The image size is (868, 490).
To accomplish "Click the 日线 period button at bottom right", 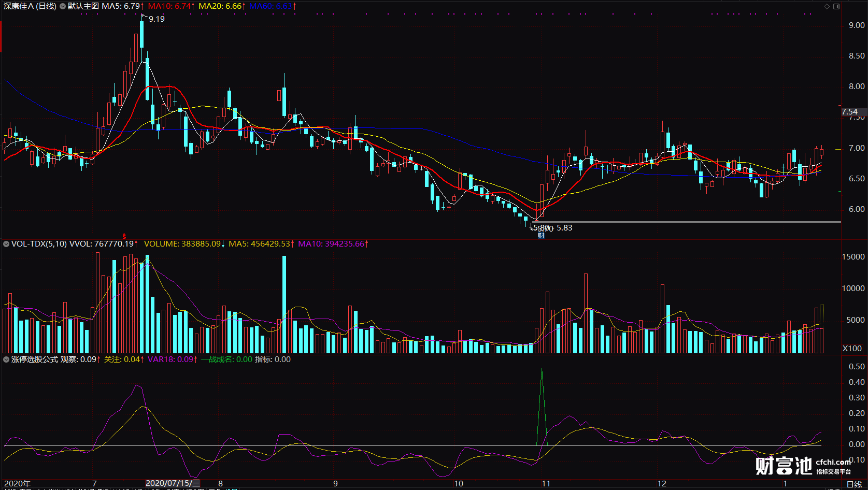I will click(854, 484).
